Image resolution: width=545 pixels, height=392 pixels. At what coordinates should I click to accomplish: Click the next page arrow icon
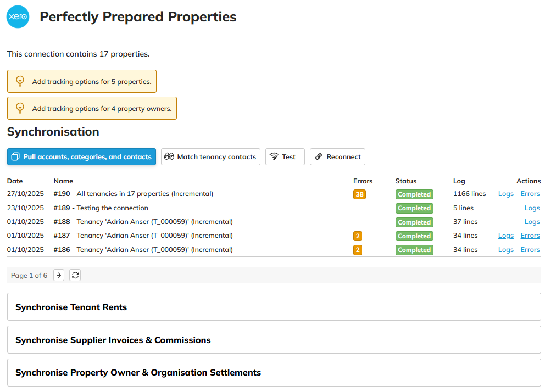(59, 275)
